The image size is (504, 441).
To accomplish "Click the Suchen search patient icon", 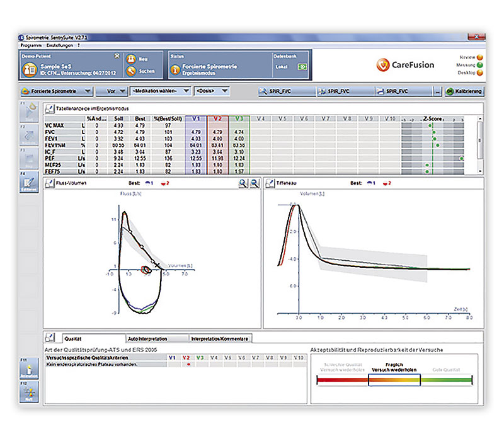I will pos(131,71).
